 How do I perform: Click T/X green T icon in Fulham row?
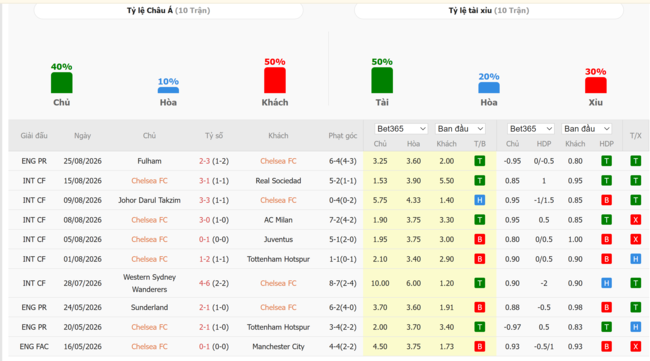(x=635, y=161)
